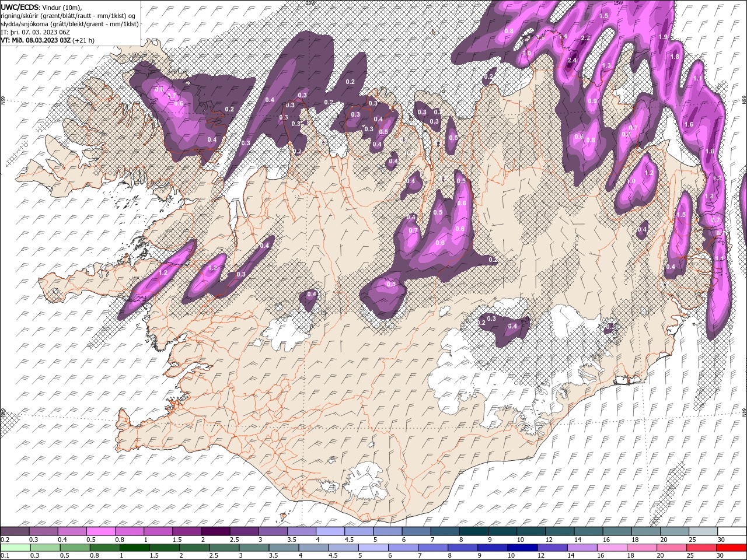Click the 'IT: þri. 07. 03. 2023 06Z' line
Screen dimensions: 747x560
(x=36, y=32)
